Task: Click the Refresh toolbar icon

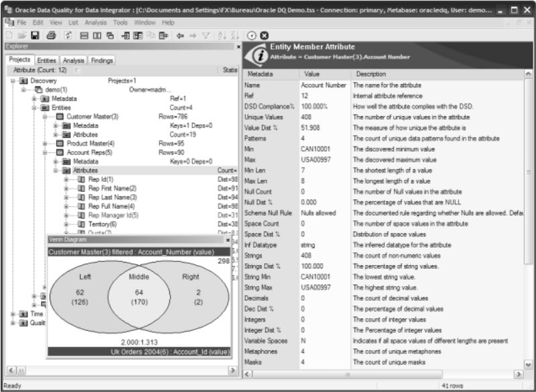Action: (x=68, y=36)
